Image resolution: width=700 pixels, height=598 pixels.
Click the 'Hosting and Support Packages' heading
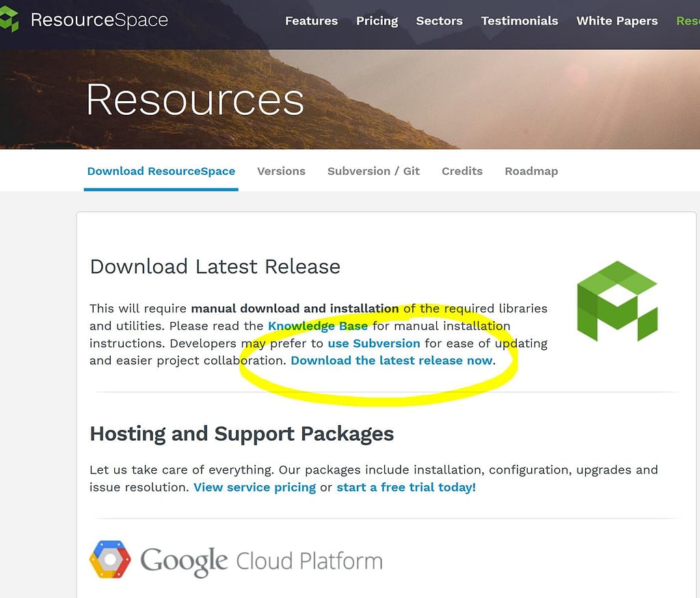(x=242, y=434)
